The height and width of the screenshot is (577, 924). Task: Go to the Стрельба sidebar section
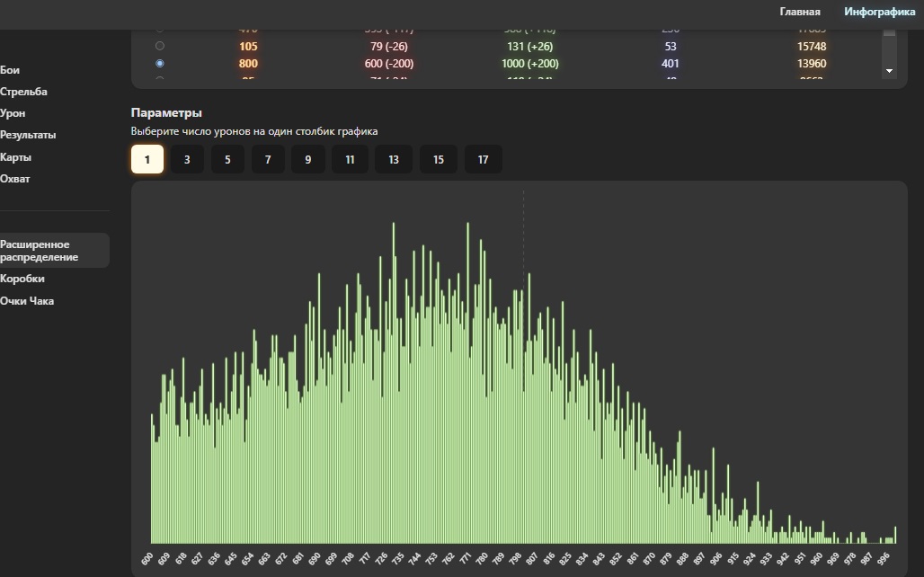(x=23, y=92)
